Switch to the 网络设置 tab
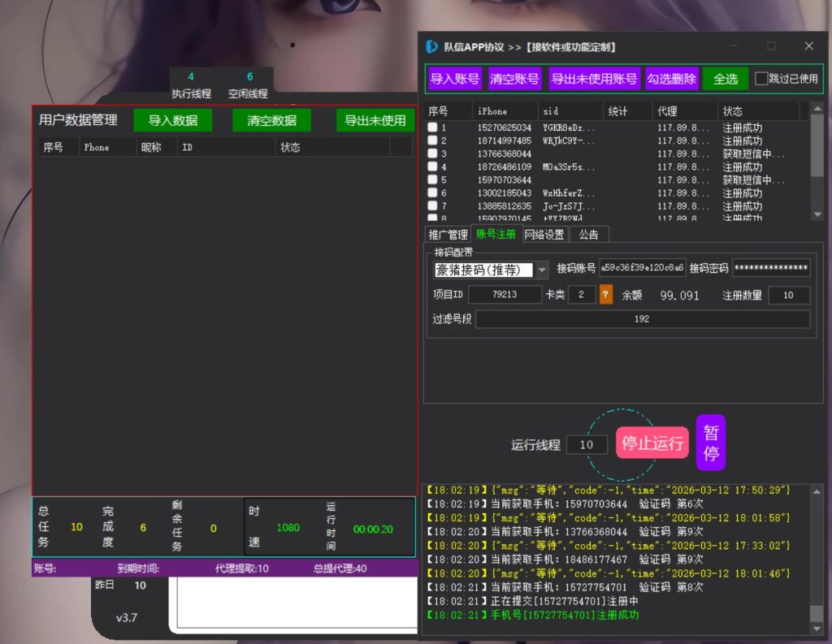The width and height of the screenshot is (832, 644). [544, 235]
